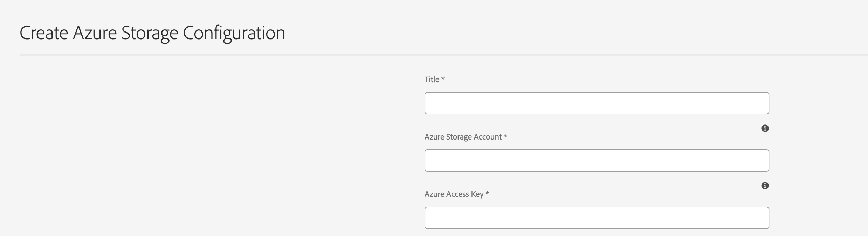The width and height of the screenshot is (868, 236).
Task: Click the Azure Access Key label
Action: [x=454, y=194]
